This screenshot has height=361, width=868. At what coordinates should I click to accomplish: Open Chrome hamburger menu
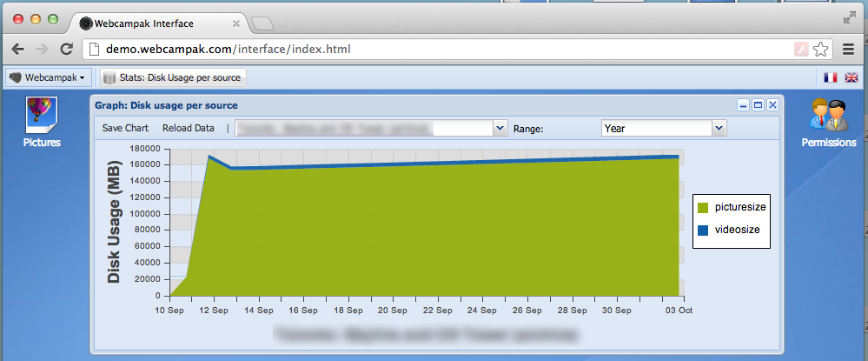point(849,50)
